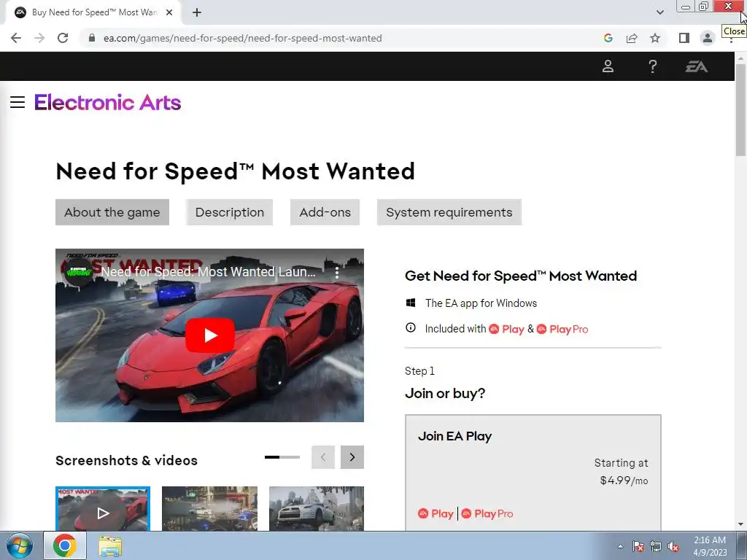
Task: Open the hamburger navigation menu
Action: (x=18, y=102)
